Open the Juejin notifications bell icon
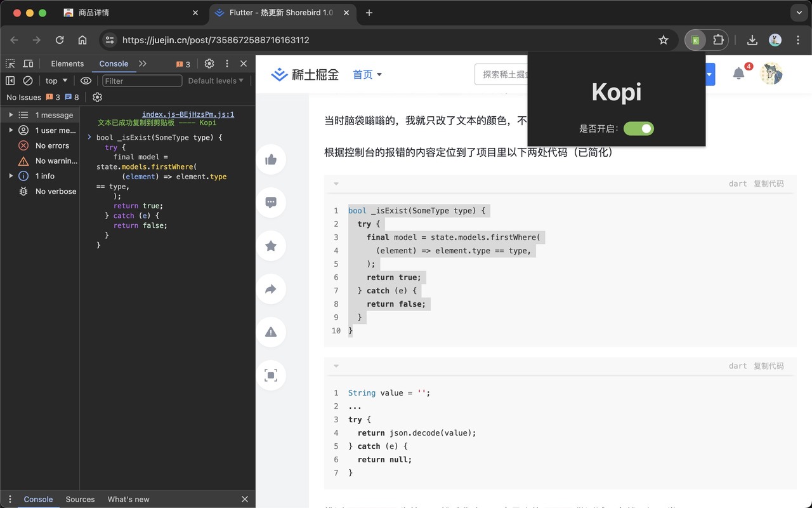 coord(738,74)
